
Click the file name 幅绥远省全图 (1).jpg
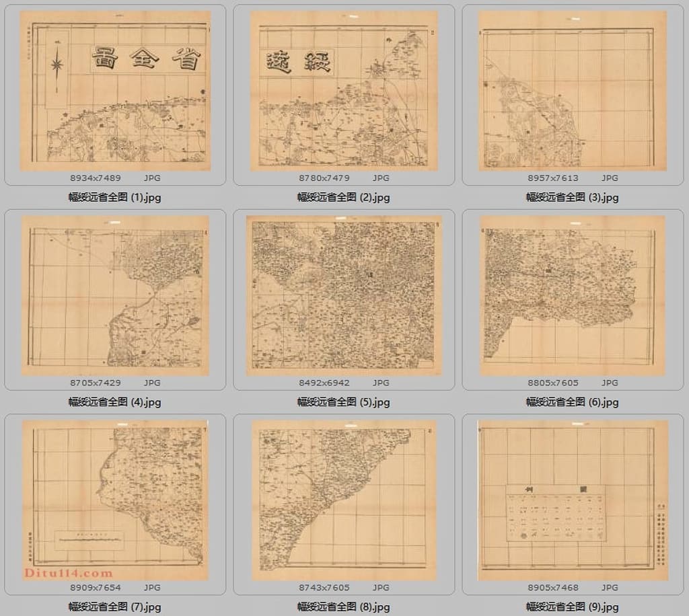point(114,198)
